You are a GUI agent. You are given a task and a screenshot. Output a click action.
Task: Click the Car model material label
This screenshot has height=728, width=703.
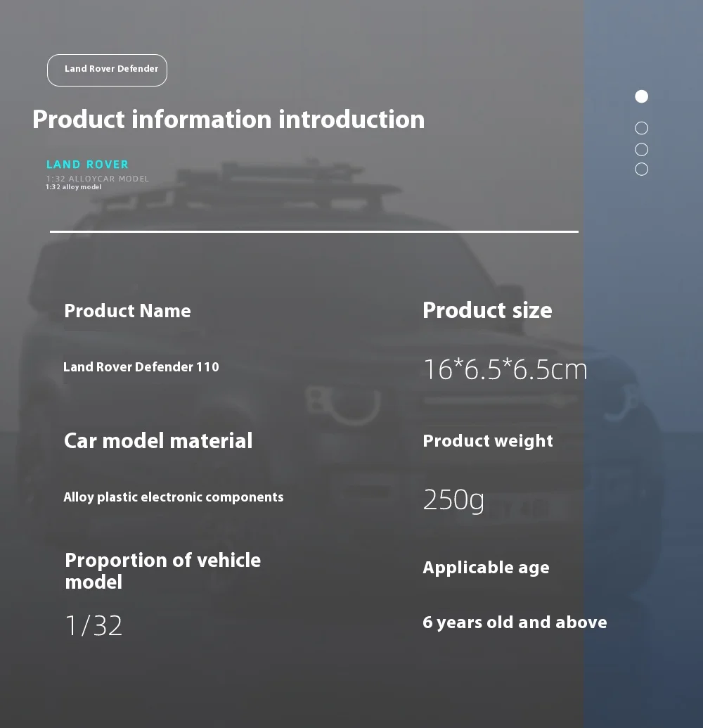[158, 440]
